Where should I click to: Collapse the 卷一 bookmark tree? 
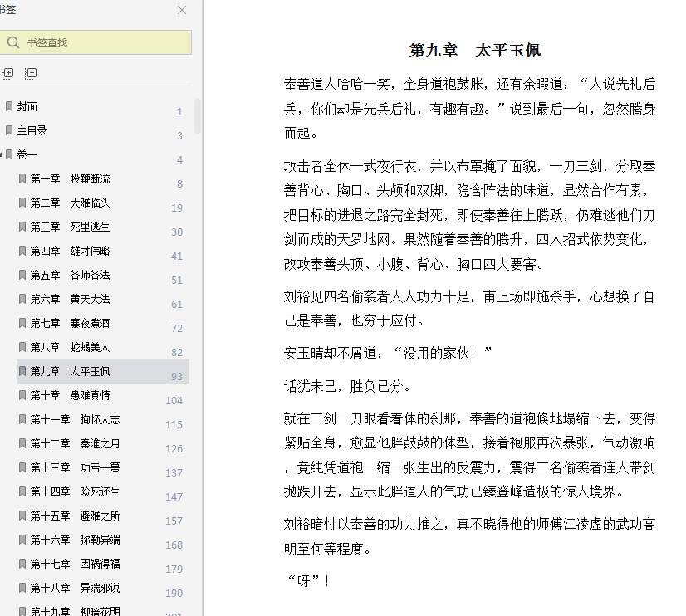click(x=1, y=154)
